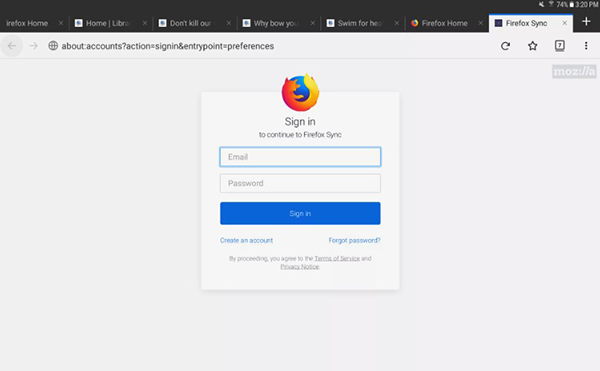Viewport: 600px width, 371px height.
Task: Close the Firefox Sync tab
Action: click(564, 23)
